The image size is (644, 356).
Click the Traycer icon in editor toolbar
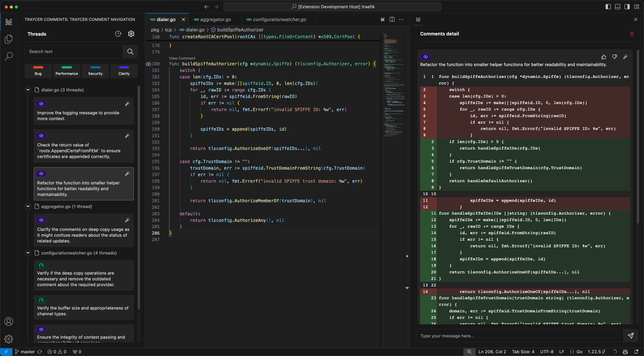(x=383, y=19)
